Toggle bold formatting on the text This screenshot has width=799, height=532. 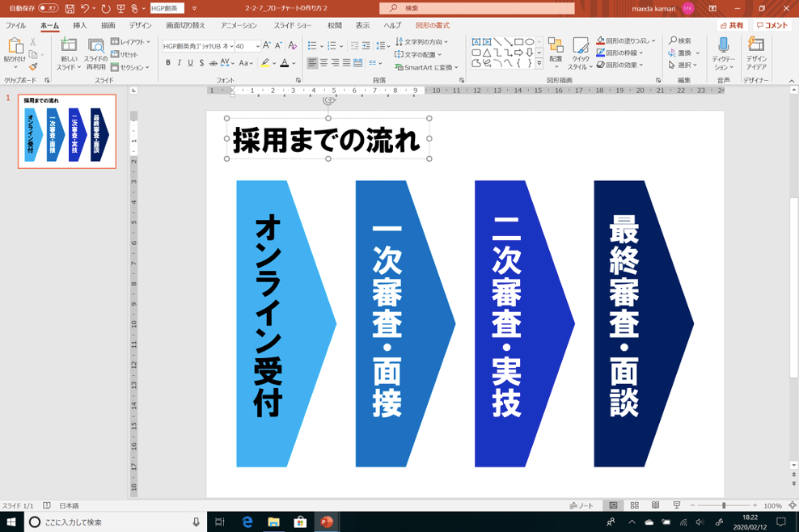tap(168, 63)
